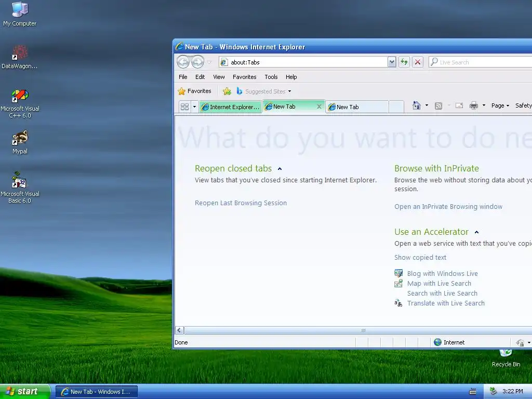Click the Translate with Live Search icon
Image resolution: width=532 pixels, height=399 pixels.
(398, 303)
